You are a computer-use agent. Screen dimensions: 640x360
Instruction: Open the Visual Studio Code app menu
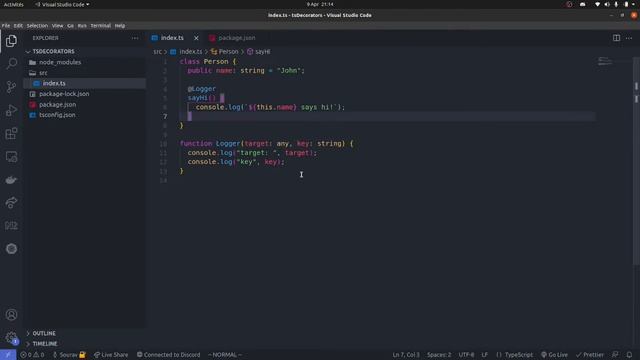pos(62,4)
